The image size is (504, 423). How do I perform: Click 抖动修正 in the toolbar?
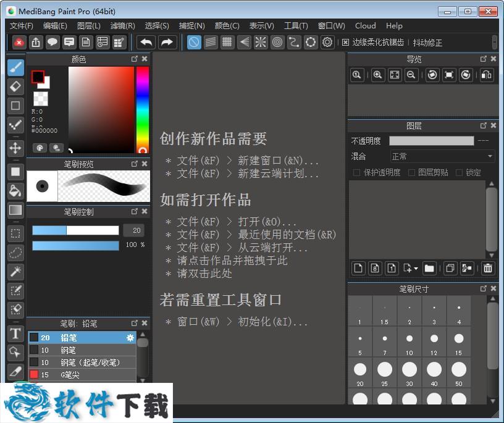coord(427,43)
